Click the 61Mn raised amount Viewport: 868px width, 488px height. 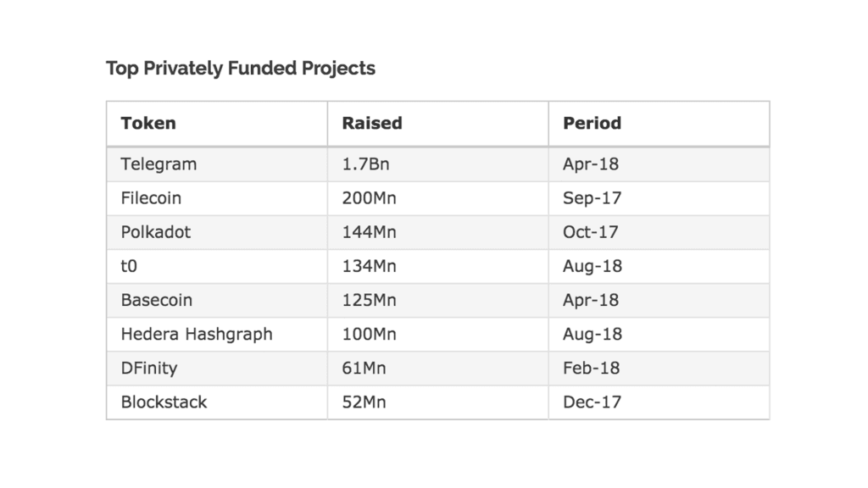(x=364, y=368)
